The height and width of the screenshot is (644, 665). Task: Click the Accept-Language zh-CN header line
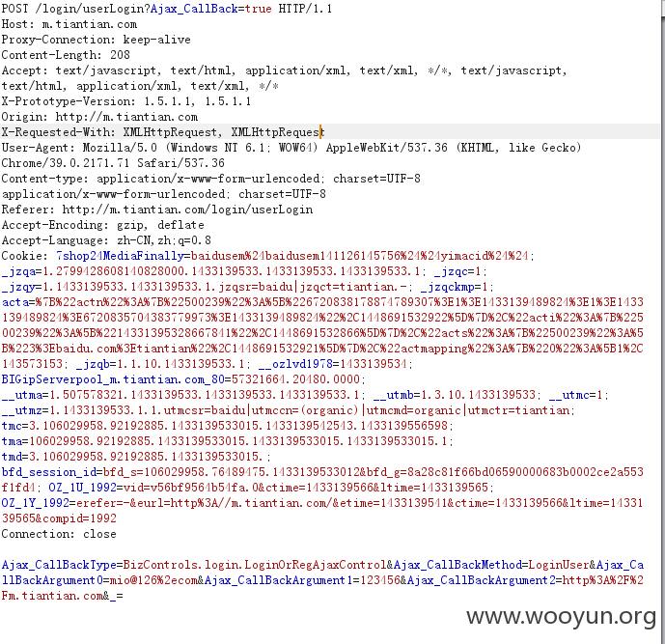[x=106, y=240]
